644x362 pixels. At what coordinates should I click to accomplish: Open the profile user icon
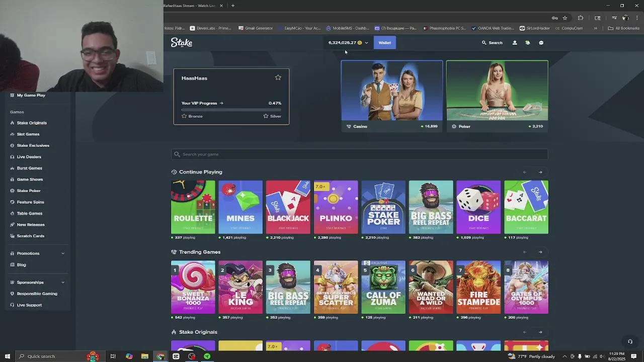point(514,43)
